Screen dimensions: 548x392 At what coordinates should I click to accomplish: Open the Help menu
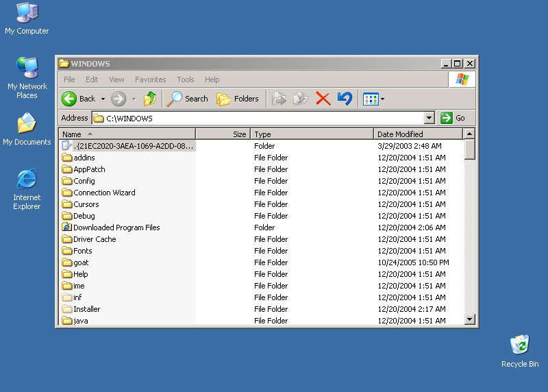[x=212, y=79]
